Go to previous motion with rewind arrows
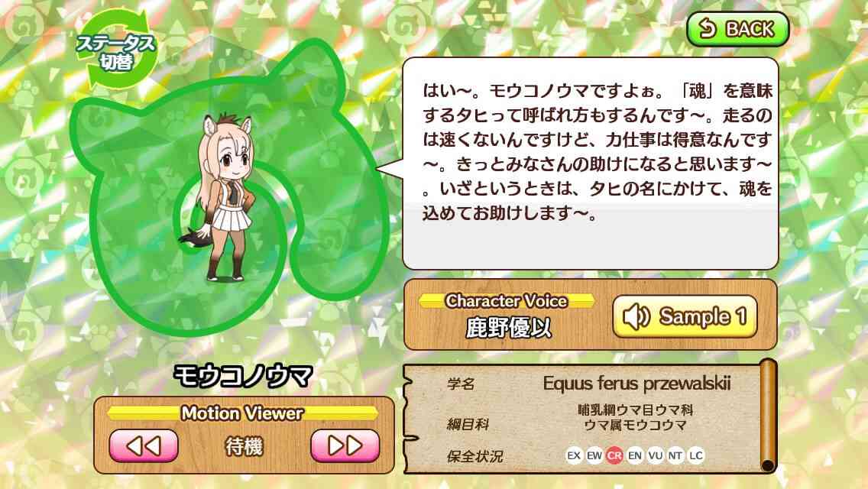The width and height of the screenshot is (868, 489). pos(144,445)
